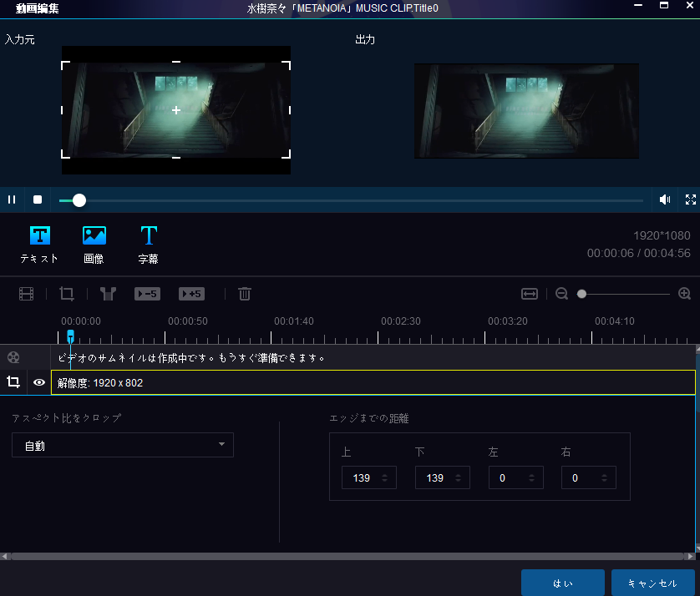Viewport: 700px width, 596px height.
Task: Click the キャンセル button
Action: tap(653, 583)
